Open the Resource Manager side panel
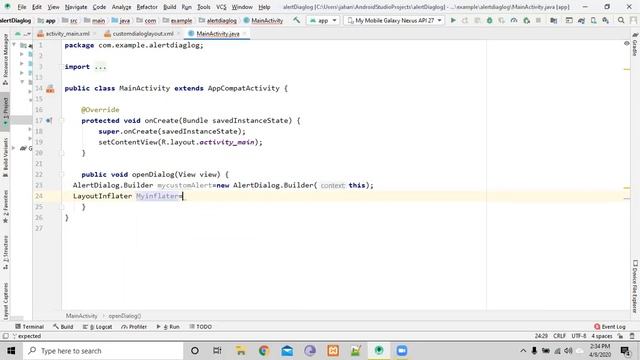Screen dimensions: 640x360 (x=5, y=59)
